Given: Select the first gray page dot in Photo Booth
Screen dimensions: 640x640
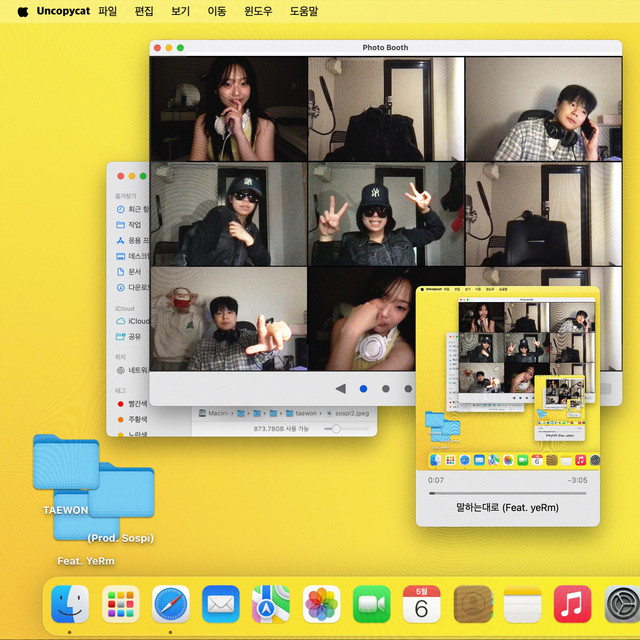Looking at the screenshot, I should click(x=386, y=388).
